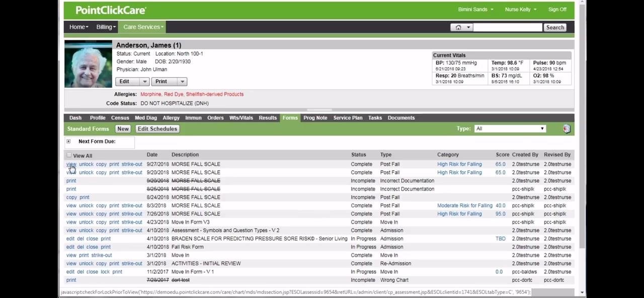The height and width of the screenshot is (298, 644).
Task: Open Moderate Risk for Falling category link
Action: click(465, 206)
